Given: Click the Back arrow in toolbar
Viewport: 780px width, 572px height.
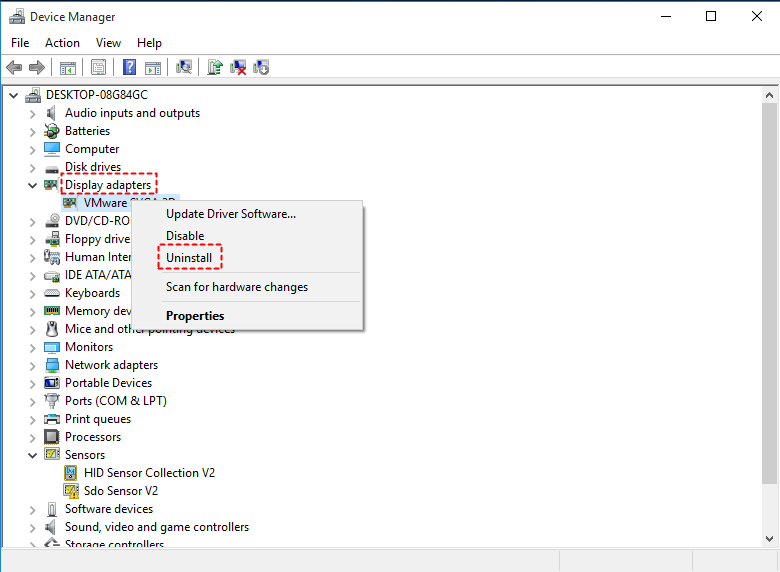Looking at the screenshot, I should [14, 68].
